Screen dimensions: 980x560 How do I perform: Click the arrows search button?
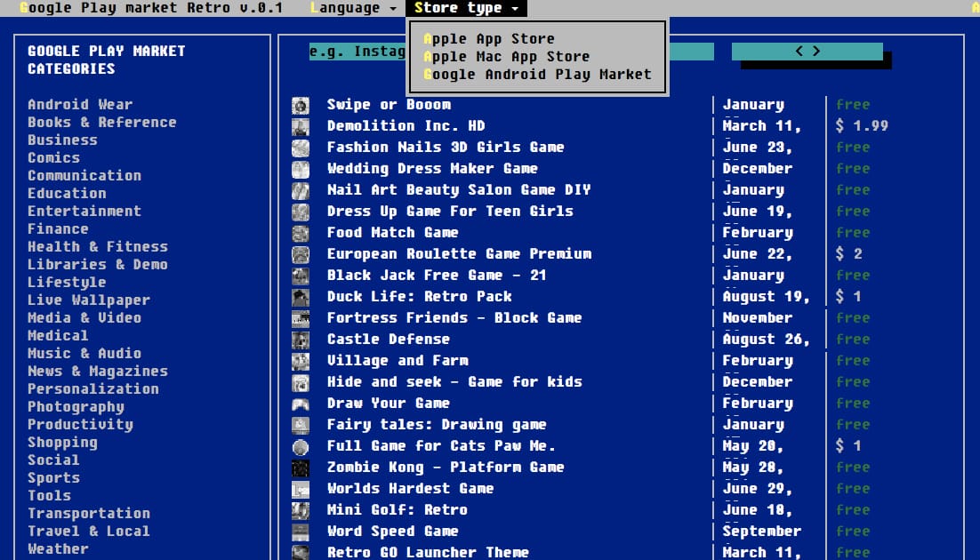[807, 52]
